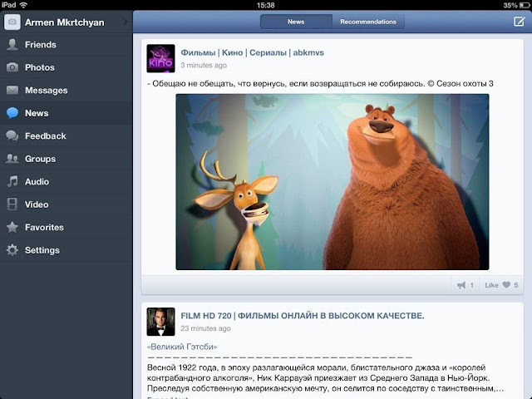Click the '3 minutes ago' timestamp
532x399 pixels.
pyautogui.click(x=204, y=65)
